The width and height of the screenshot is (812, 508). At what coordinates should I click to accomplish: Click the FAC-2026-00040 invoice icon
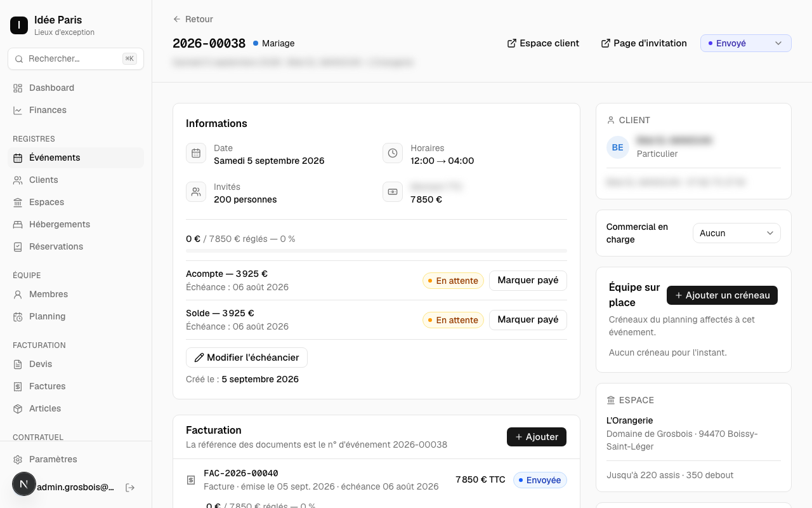tap(191, 480)
